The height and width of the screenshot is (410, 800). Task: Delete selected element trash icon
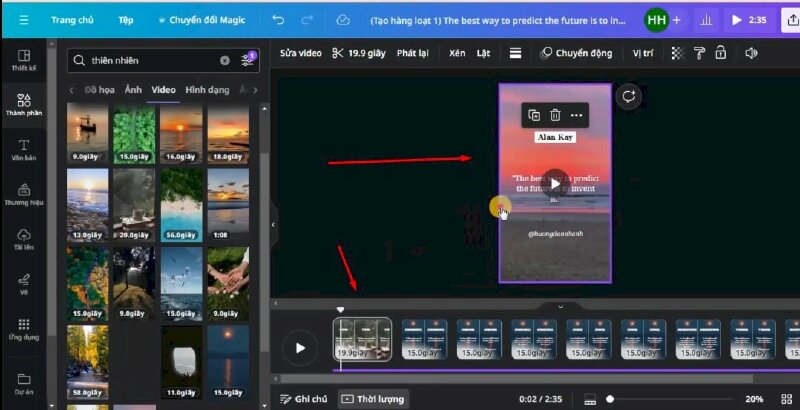pos(555,115)
